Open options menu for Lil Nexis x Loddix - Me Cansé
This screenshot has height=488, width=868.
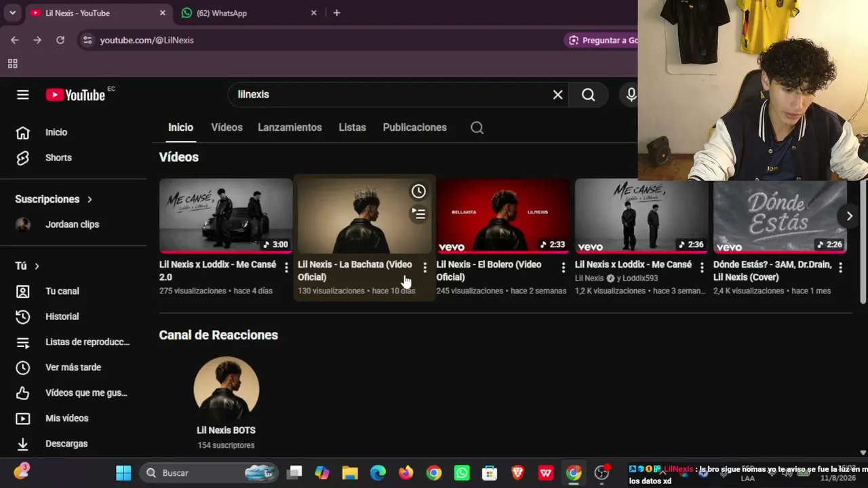coord(702,268)
